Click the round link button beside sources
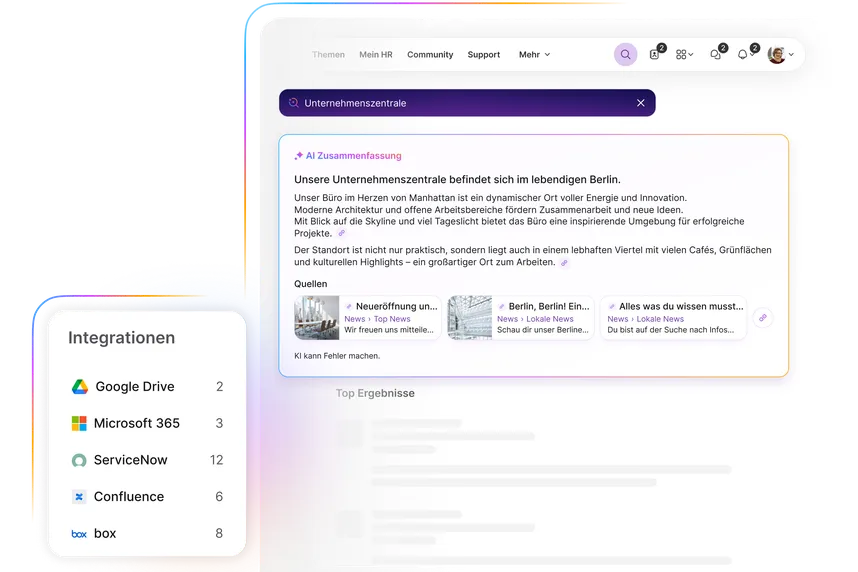Viewport: 858px width, 572px height. (763, 317)
